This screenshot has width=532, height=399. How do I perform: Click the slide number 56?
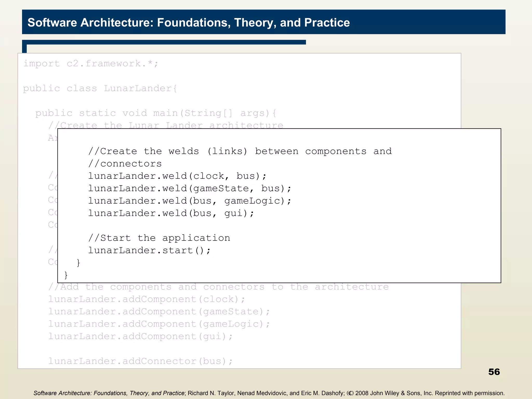pos(494,372)
